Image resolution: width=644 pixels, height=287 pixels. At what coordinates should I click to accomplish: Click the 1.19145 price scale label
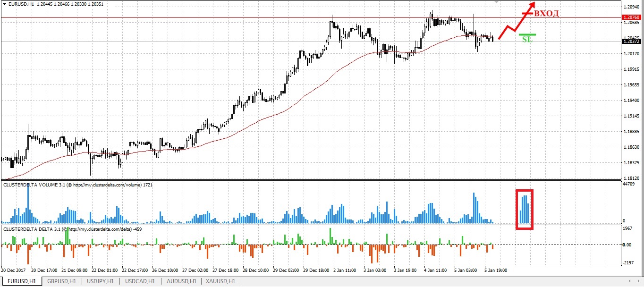[632, 116]
